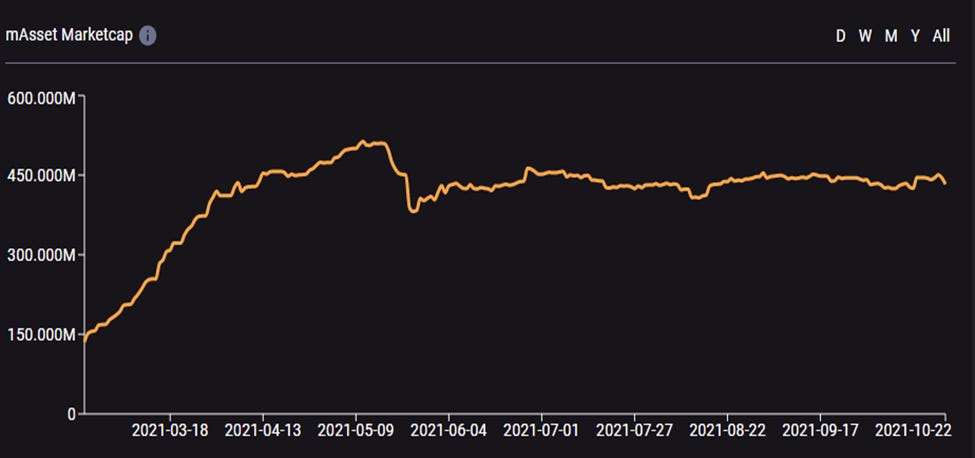Click the mAsset Marketcap info icon

click(147, 36)
